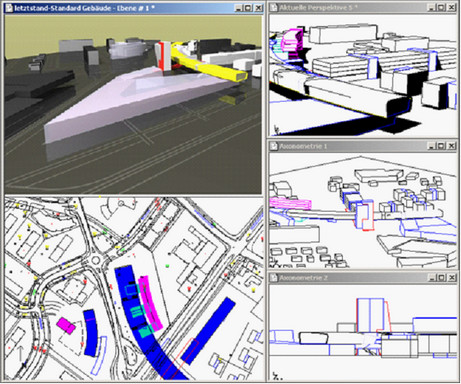The image size is (461, 384).
Task: Minimize the Axonometrie 1 window
Action: [431, 146]
